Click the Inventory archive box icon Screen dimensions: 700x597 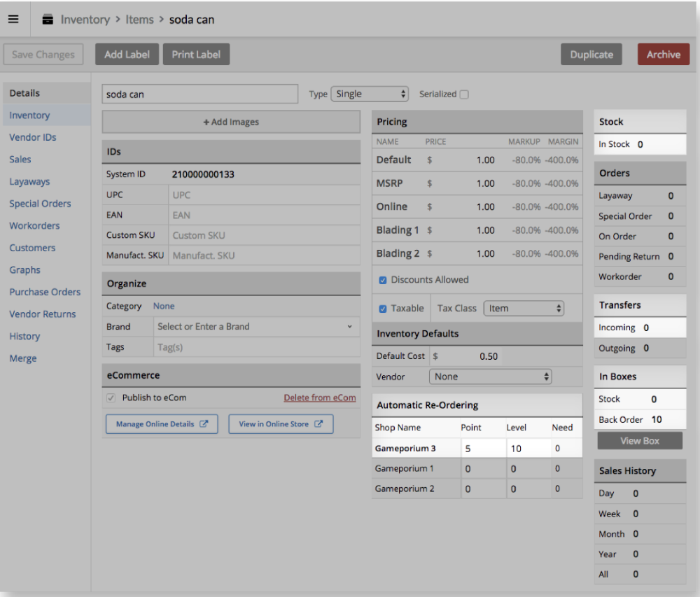tap(48, 20)
